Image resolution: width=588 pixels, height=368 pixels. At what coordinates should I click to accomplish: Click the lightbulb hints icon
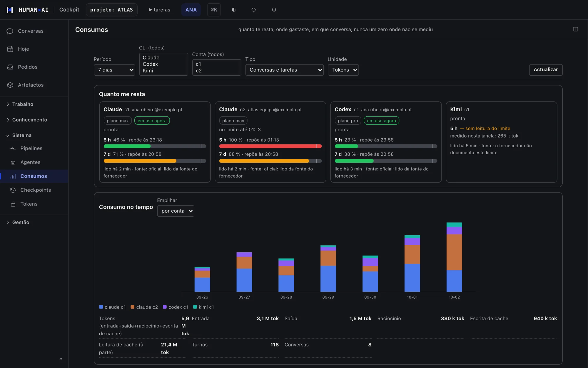(x=253, y=10)
